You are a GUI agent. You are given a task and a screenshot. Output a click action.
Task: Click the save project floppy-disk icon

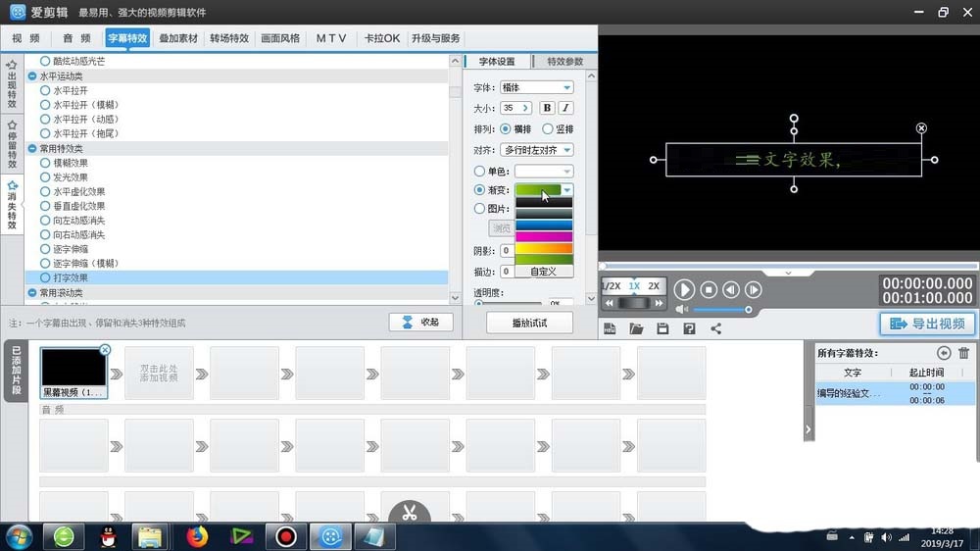[x=662, y=328]
